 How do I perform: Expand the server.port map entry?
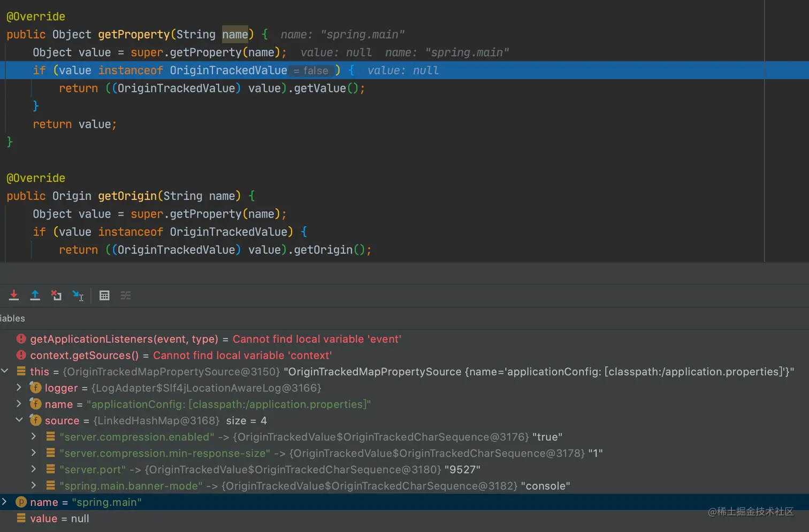(34, 469)
